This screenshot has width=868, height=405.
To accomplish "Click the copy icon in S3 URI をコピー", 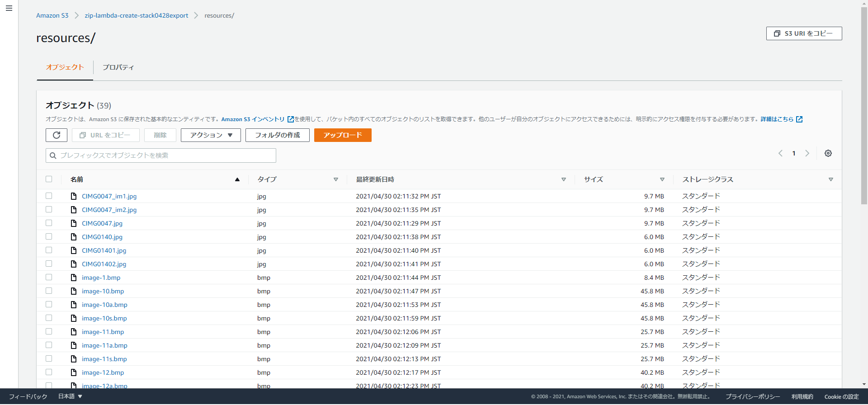I will click(x=777, y=33).
